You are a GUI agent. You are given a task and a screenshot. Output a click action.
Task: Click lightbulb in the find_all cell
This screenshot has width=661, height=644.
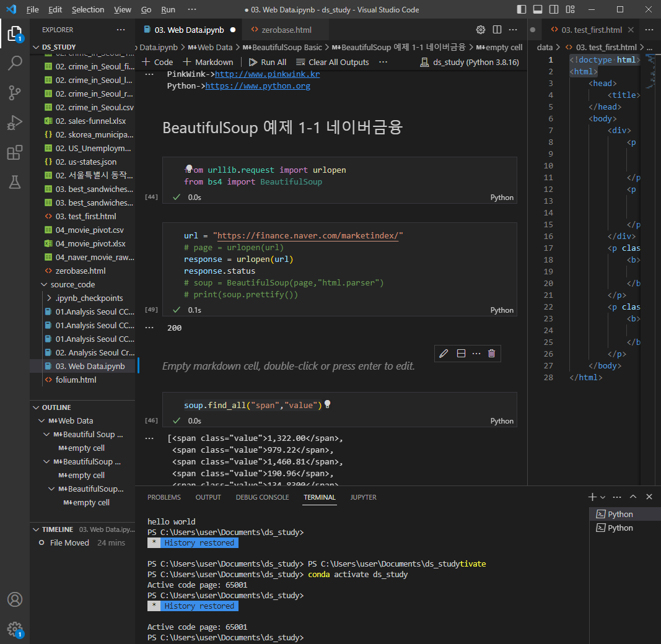click(x=328, y=404)
